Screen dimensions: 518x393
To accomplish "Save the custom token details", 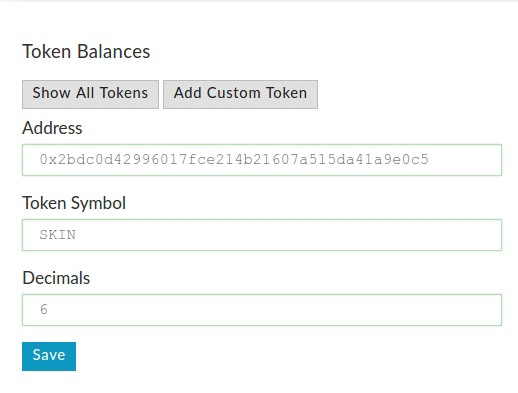I will point(49,356).
